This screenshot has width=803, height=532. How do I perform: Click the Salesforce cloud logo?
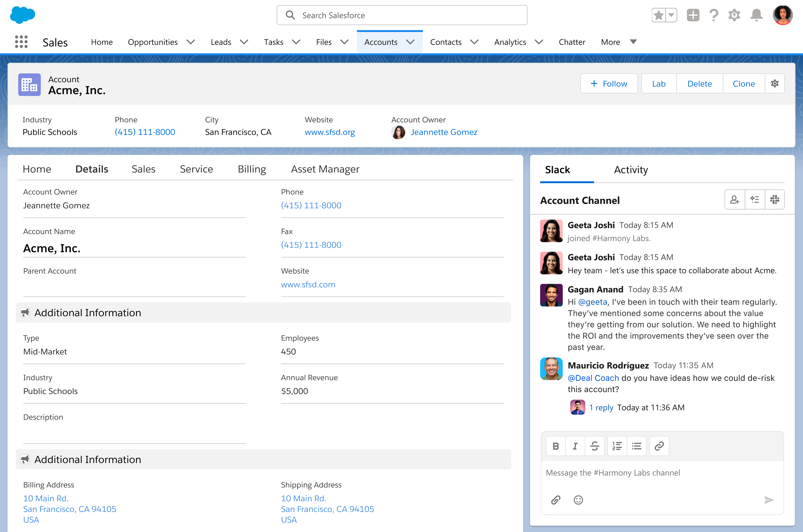pos(22,15)
